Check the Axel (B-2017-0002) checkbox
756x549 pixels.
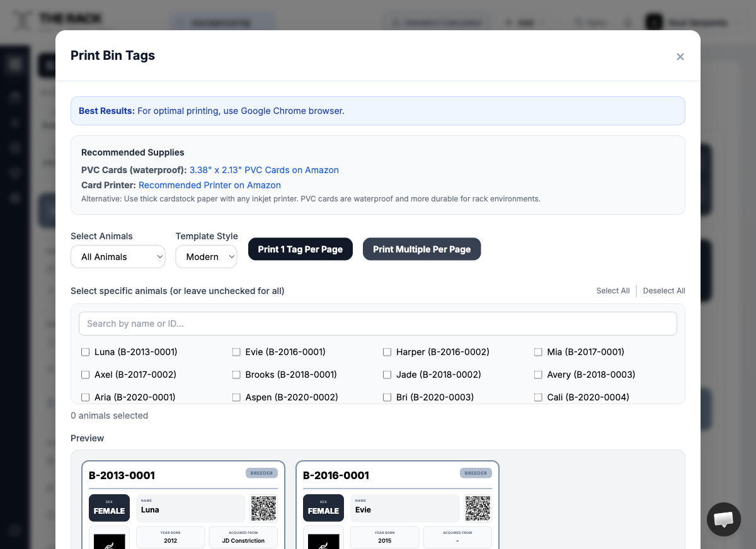pyautogui.click(x=86, y=375)
